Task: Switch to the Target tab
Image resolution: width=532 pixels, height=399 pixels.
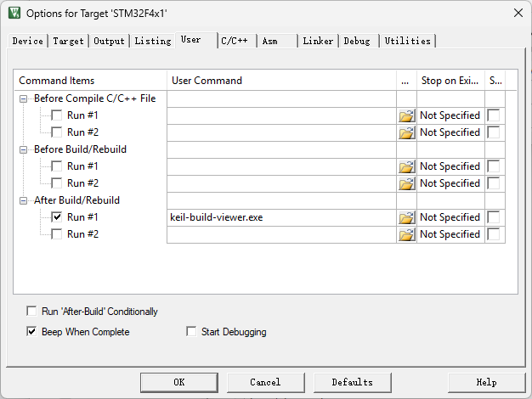Action: 68,41
